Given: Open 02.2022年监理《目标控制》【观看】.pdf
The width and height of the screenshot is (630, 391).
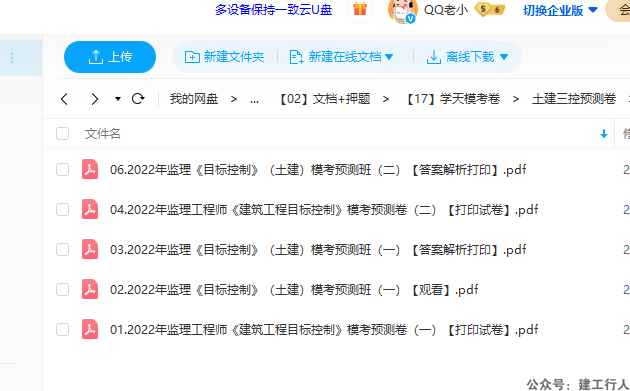Looking at the screenshot, I should pos(294,289).
